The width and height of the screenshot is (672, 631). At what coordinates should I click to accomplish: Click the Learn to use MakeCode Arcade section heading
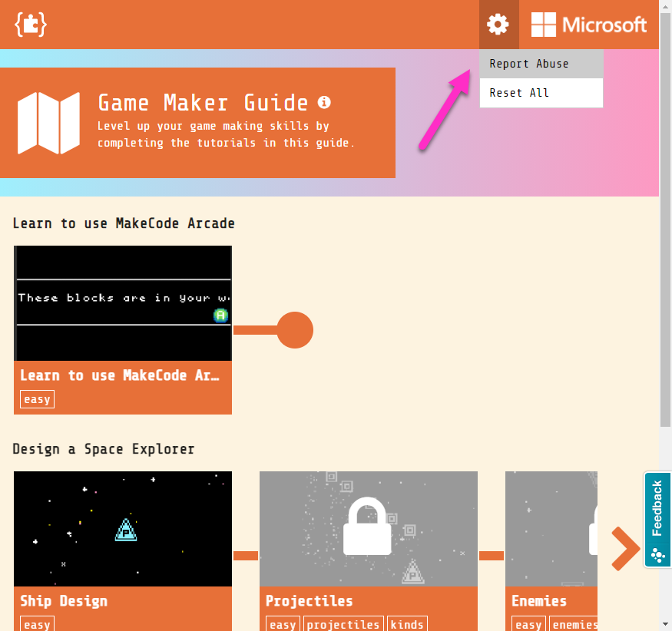(124, 223)
